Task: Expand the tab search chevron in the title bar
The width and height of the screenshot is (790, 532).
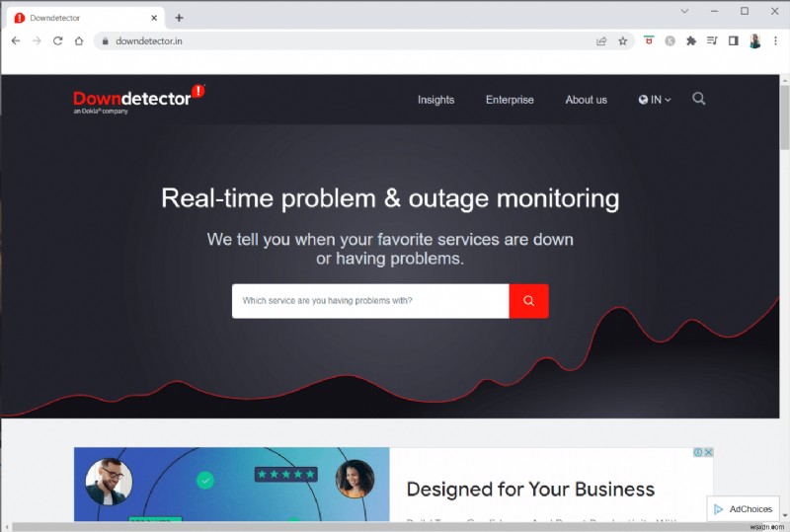Action: [x=684, y=11]
